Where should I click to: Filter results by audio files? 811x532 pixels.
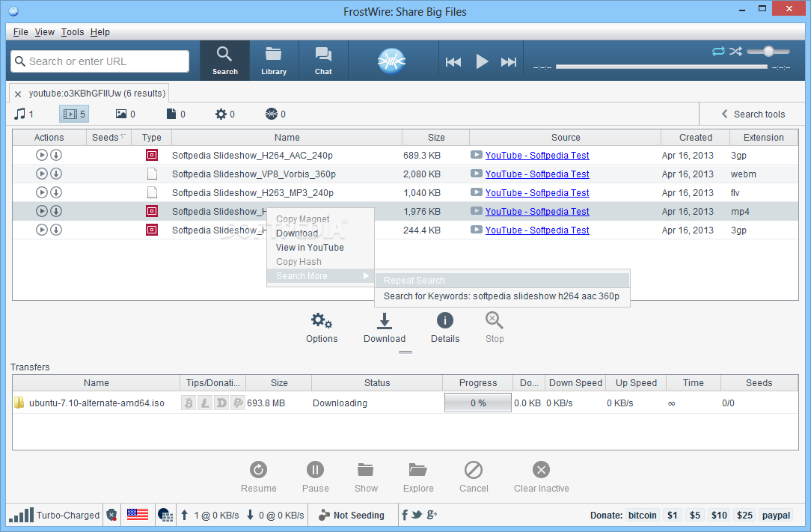24,114
